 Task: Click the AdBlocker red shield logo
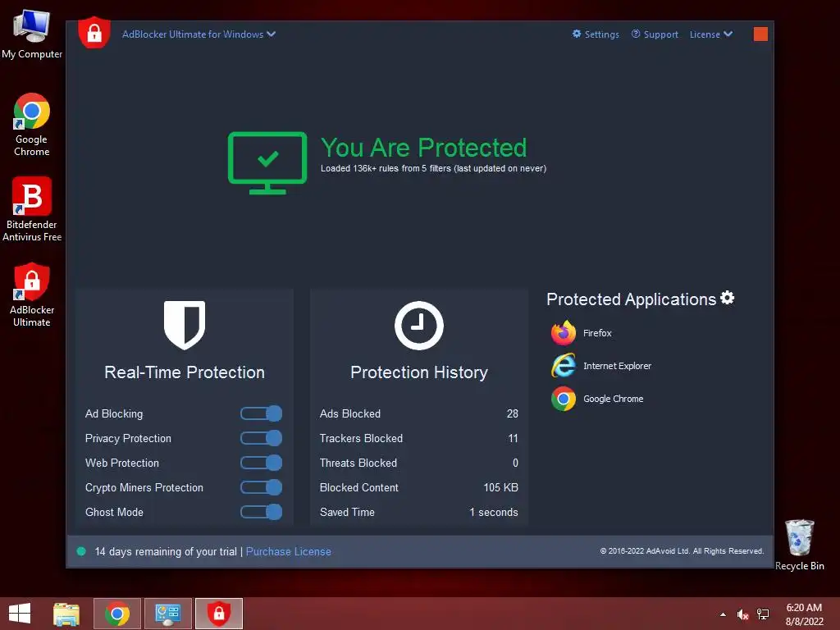point(94,33)
